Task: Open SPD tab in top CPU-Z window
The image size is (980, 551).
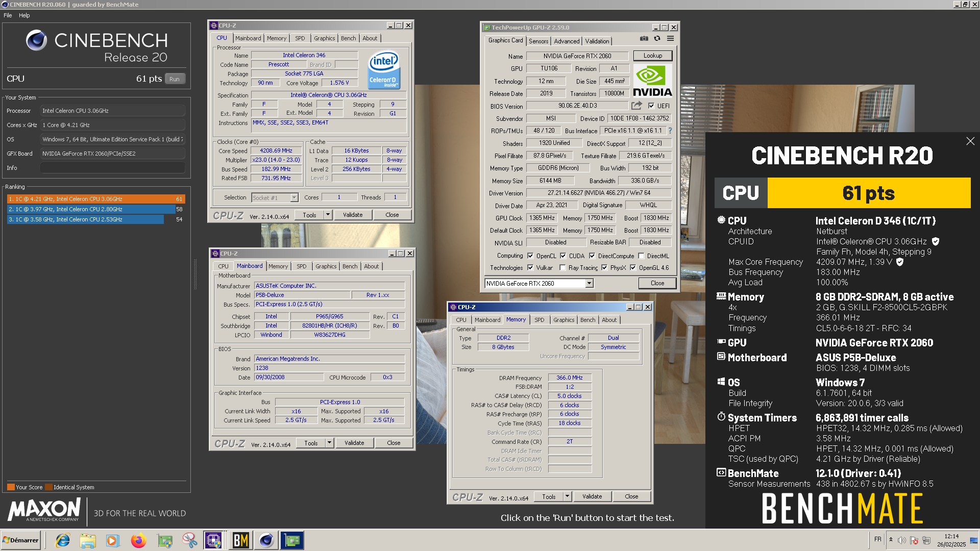Action: [x=300, y=38]
